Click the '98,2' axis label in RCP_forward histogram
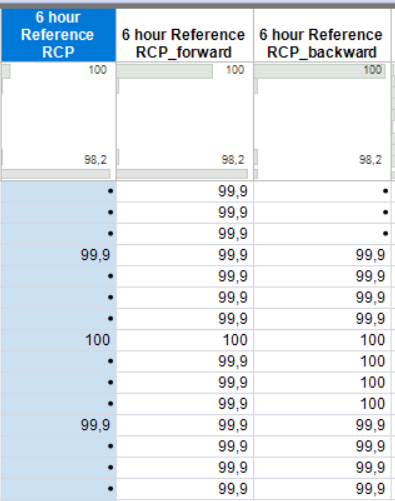Image resolution: width=395 pixels, height=501 pixels. [x=233, y=160]
